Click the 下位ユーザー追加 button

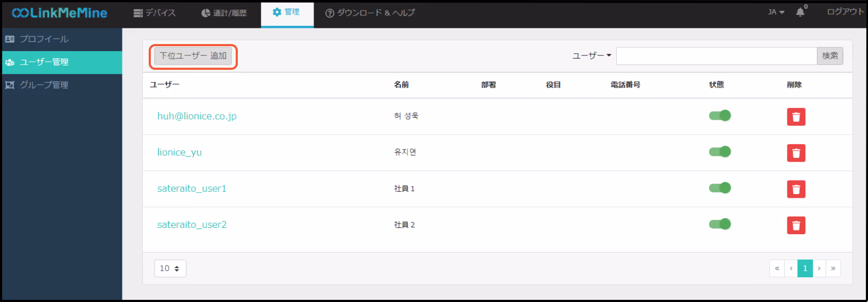click(x=193, y=56)
